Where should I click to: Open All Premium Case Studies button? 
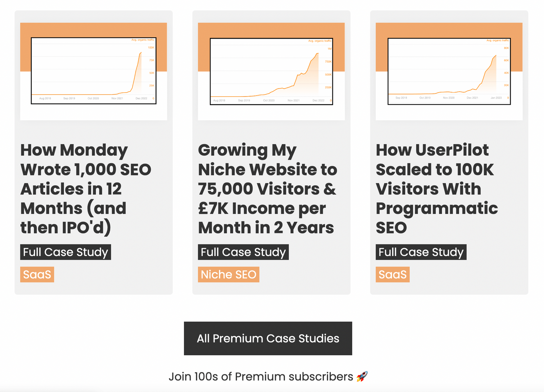pos(268,338)
